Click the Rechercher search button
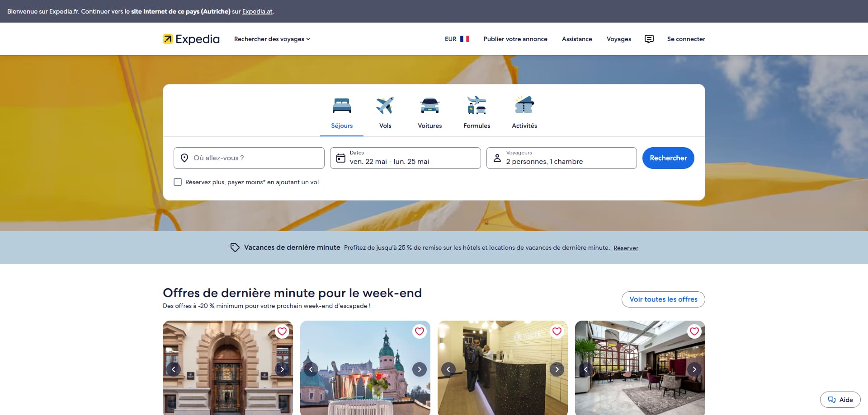 pos(668,158)
